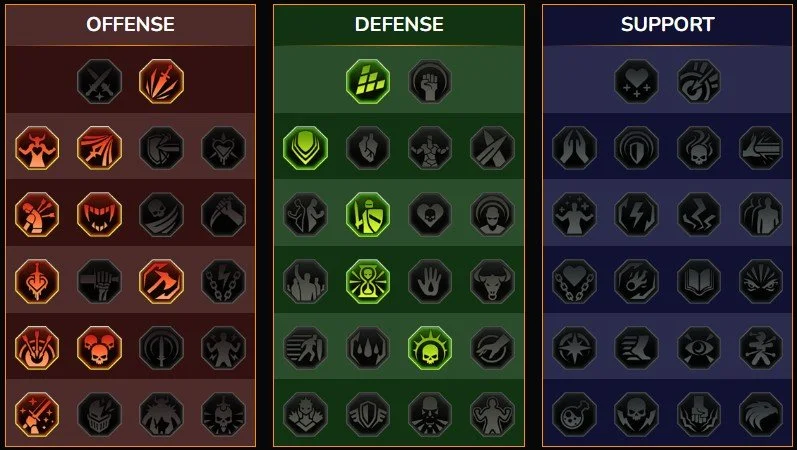Screen dimensions: 797x450
Task: Choose the knight with shield mastery
Action: [x=368, y=215]
